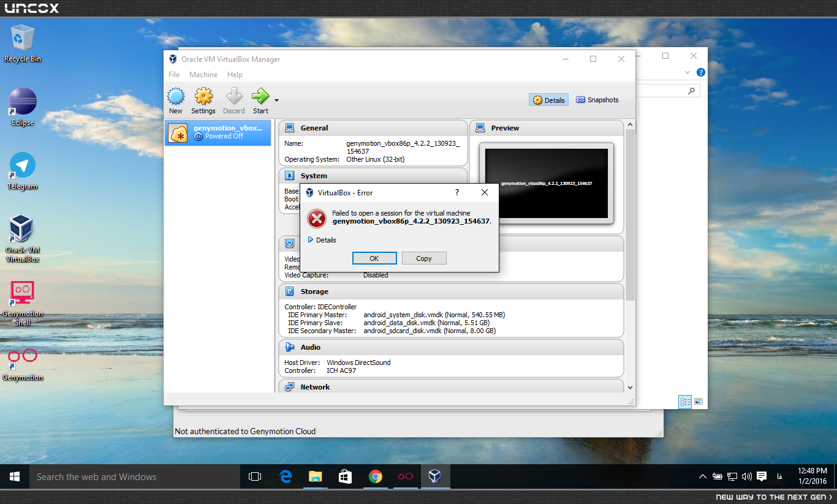Viewport: 837px width, 504px height.
Task: Click the General section title text
Action: [x=314, y=128]
